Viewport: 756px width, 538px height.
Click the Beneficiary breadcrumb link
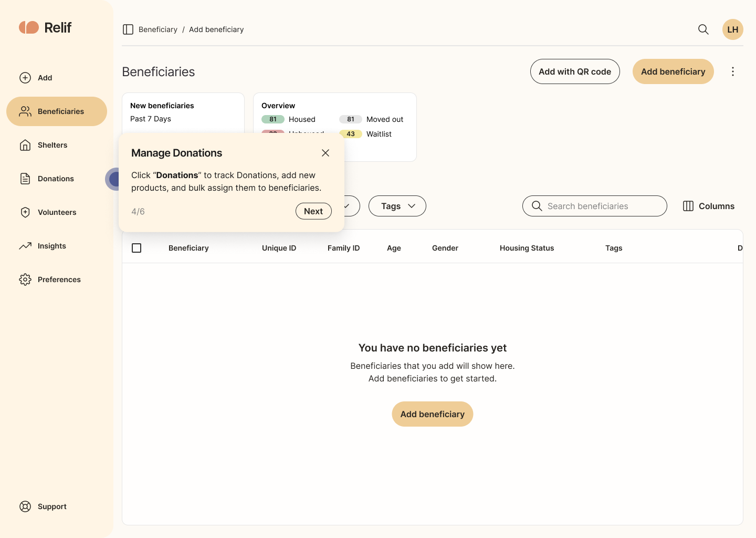click(158, 29)
